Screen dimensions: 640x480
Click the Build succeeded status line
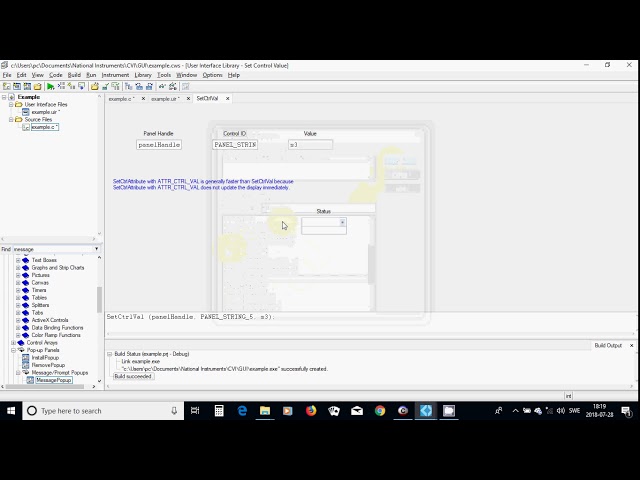pos(133,376)
